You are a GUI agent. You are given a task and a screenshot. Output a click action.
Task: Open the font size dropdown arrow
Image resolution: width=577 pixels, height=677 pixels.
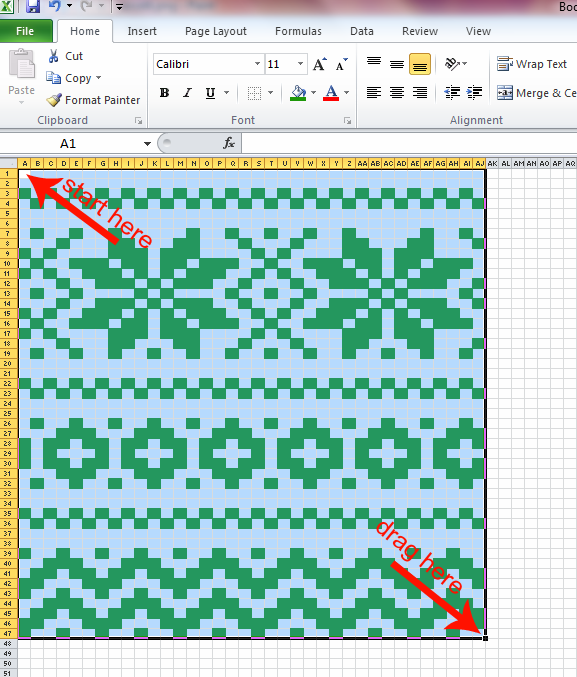(301, 64)
